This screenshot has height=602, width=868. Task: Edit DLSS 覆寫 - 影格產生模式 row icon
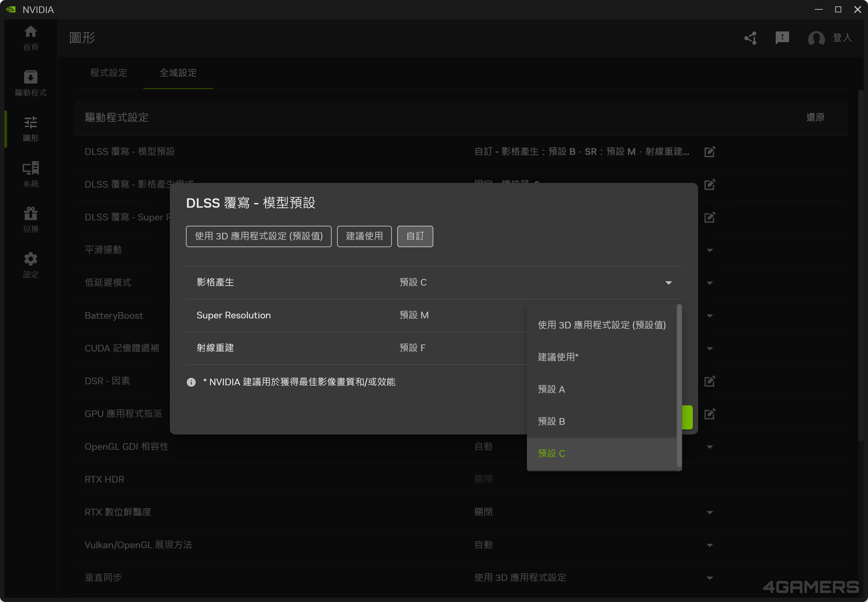pos(710,185)
